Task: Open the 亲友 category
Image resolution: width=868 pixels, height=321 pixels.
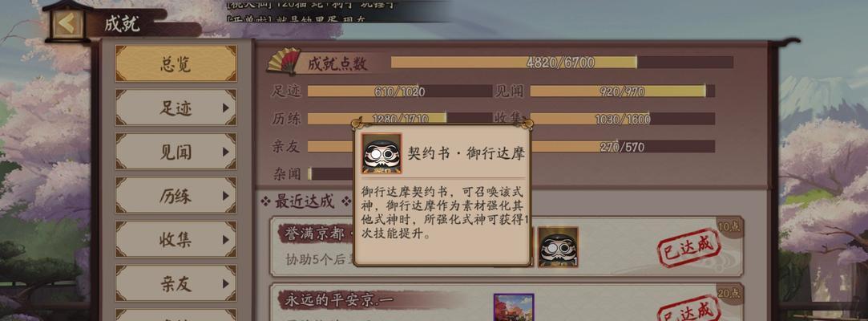Action: [176, 283]
